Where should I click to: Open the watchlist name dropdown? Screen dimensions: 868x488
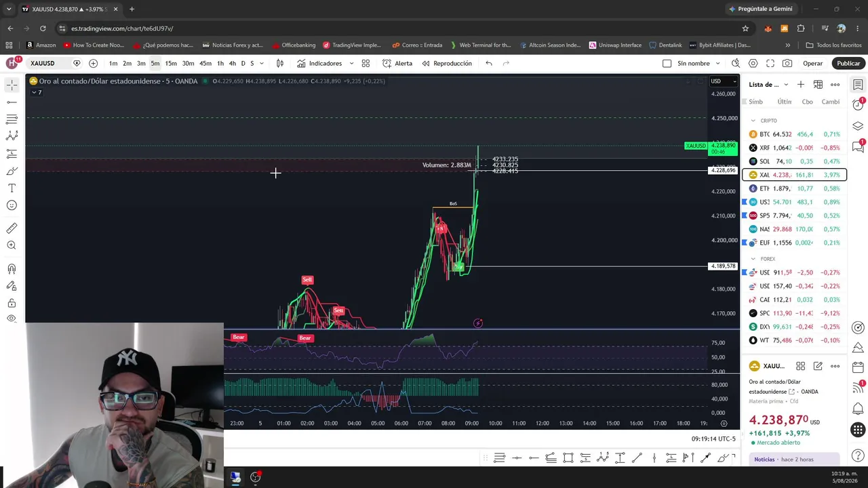pos(768,85)
